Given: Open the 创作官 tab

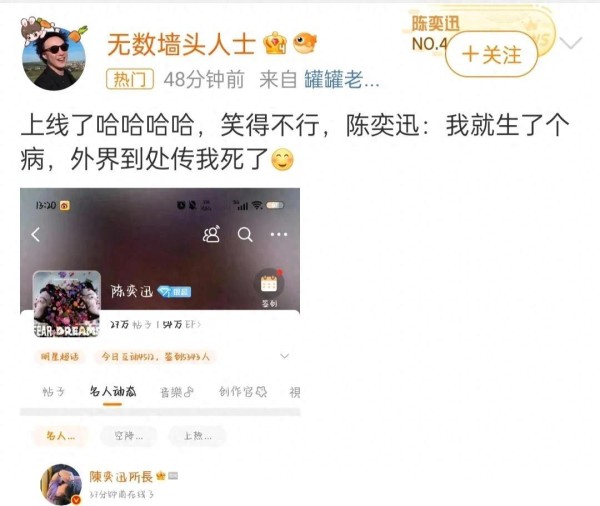Looking at the screenshot, I should pyautogui.click(x=243, y=392).
